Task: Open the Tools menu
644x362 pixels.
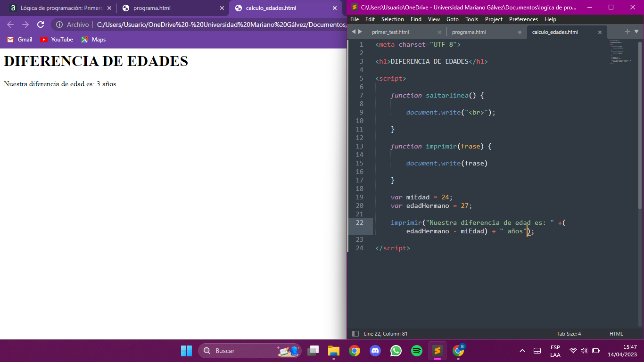Action: tap(471, 19)
